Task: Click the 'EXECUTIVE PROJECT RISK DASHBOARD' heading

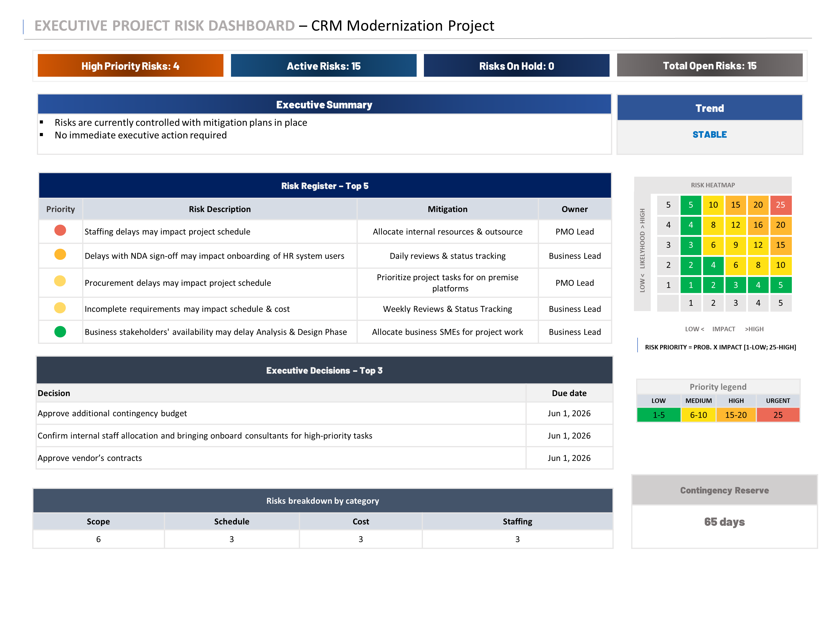Action: (164, 26)
